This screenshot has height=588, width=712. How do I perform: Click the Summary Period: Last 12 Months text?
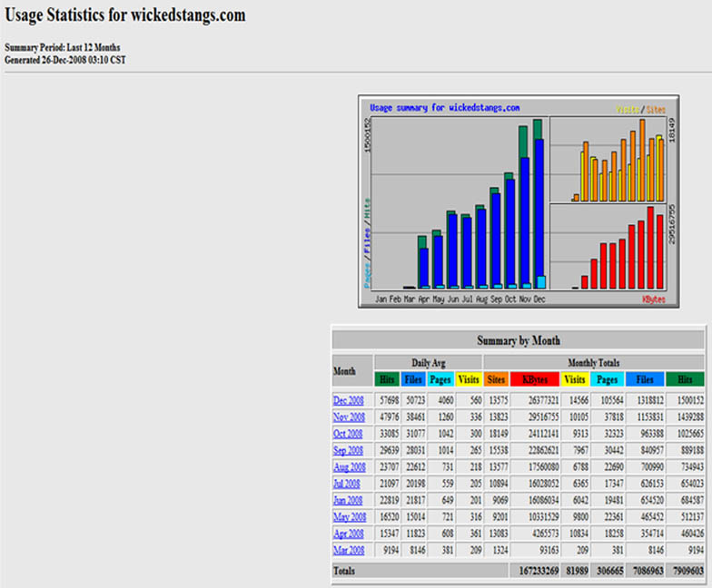click(62, 47)
